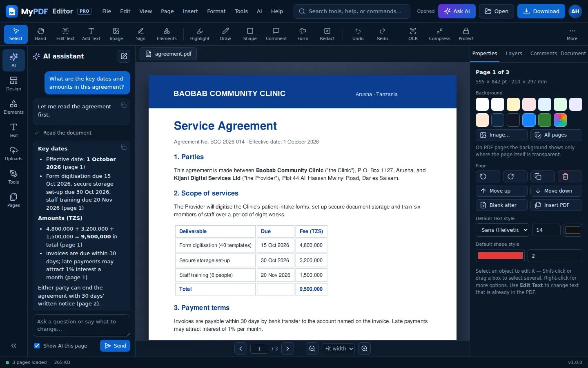Open the Elements tool in toolbar
588x368 pixels.
coord(167,34)
